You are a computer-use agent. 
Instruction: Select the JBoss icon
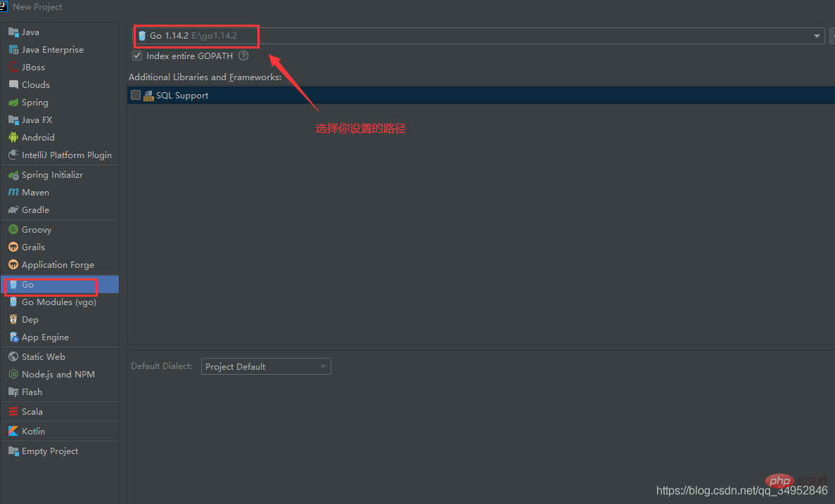pyautogui.click(x=13, y=67)
